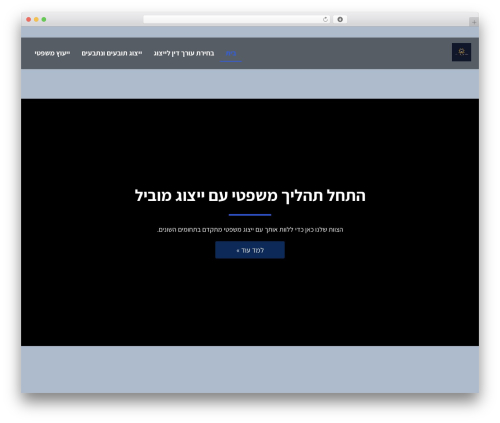
Task: Minimize the browser window with yellow button
Action: (36, 19)
